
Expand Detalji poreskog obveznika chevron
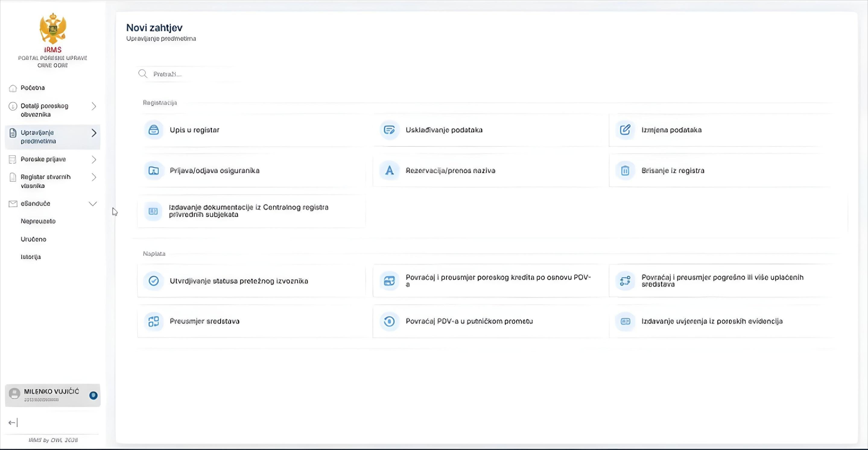(94, 106)
